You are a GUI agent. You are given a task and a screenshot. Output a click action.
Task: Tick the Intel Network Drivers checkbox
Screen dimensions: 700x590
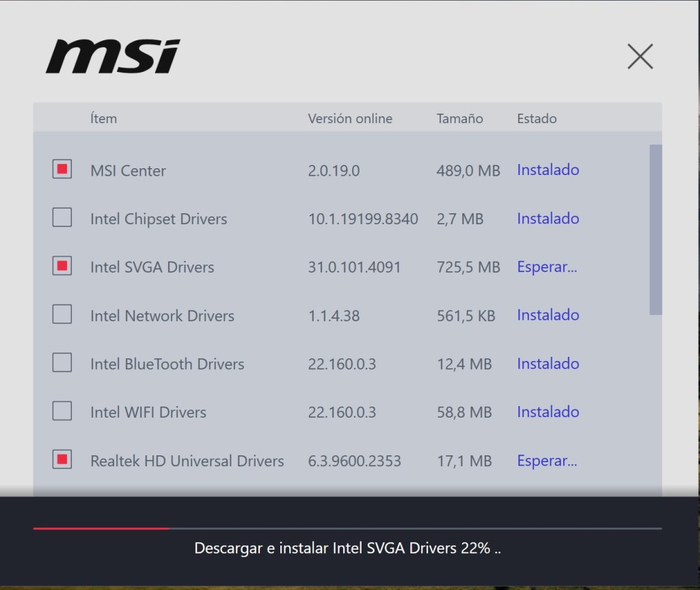[62, 314]
